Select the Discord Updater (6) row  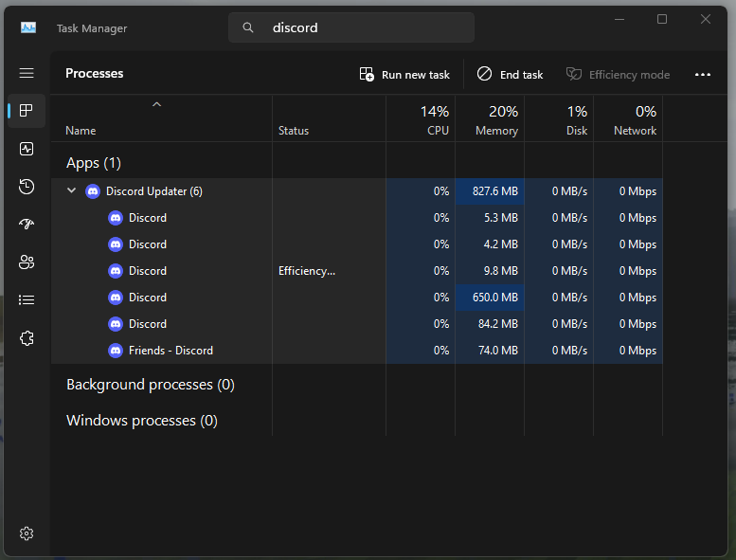357,191
